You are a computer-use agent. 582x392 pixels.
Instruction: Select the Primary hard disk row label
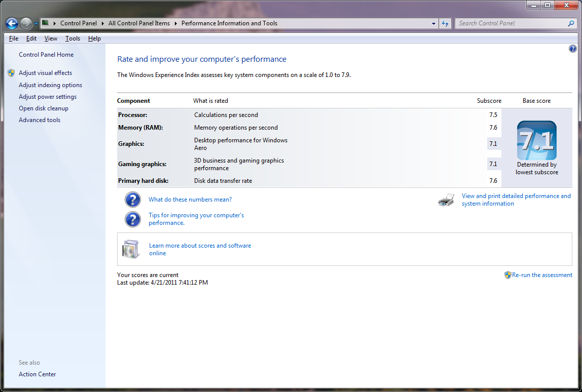pyautogui.click(x=143, y=181)
